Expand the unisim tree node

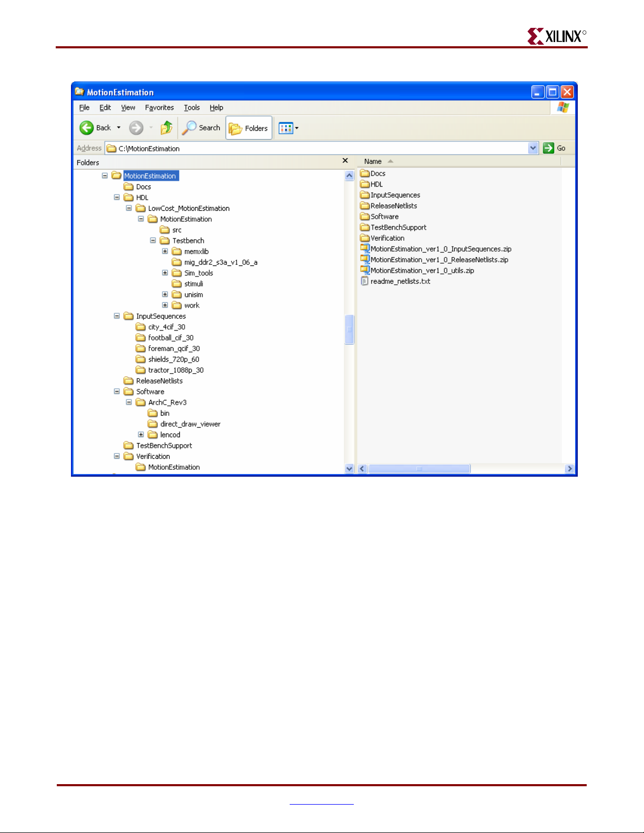[x=165, y=294]
